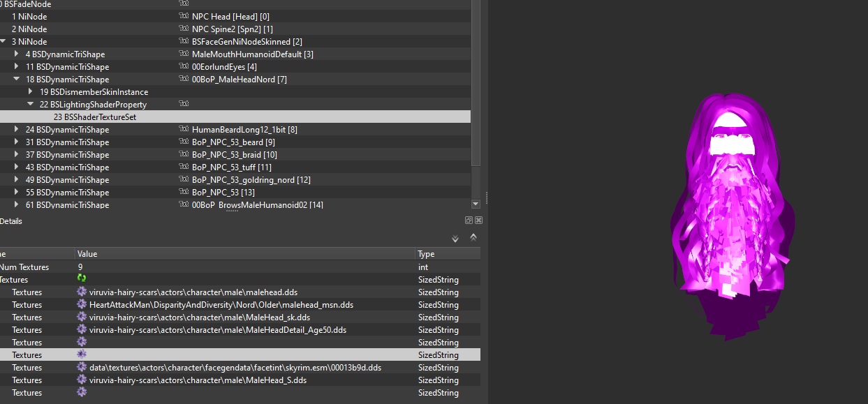Click Txt icon next to BoP_NPC_53 [13]
This screenshot has width=868, height=404.
tap(184, 191)
